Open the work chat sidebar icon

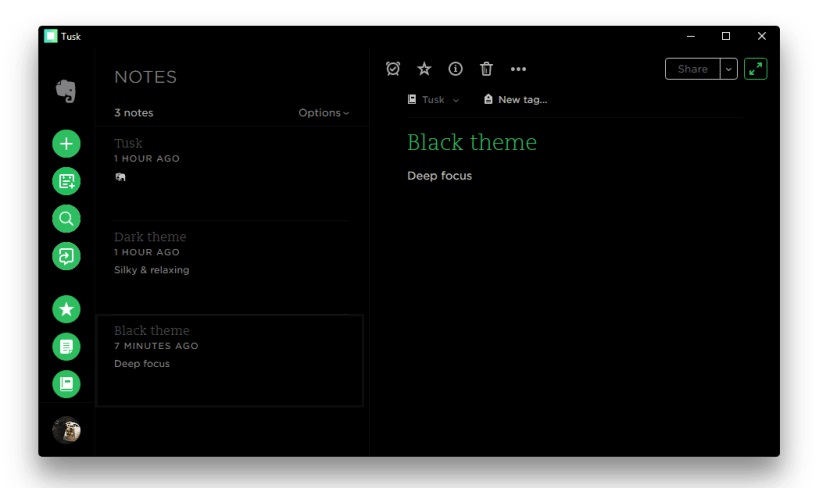coord(66,256)
